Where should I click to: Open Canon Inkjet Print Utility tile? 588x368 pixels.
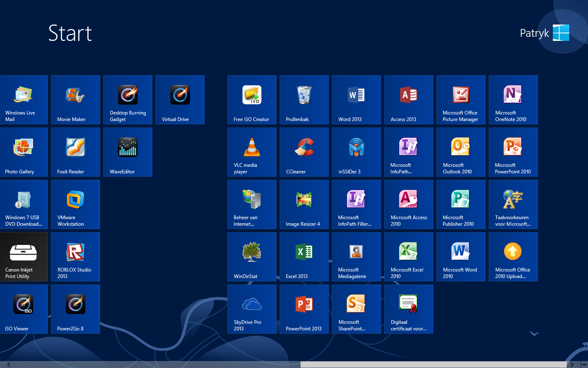tap(24, 257)
